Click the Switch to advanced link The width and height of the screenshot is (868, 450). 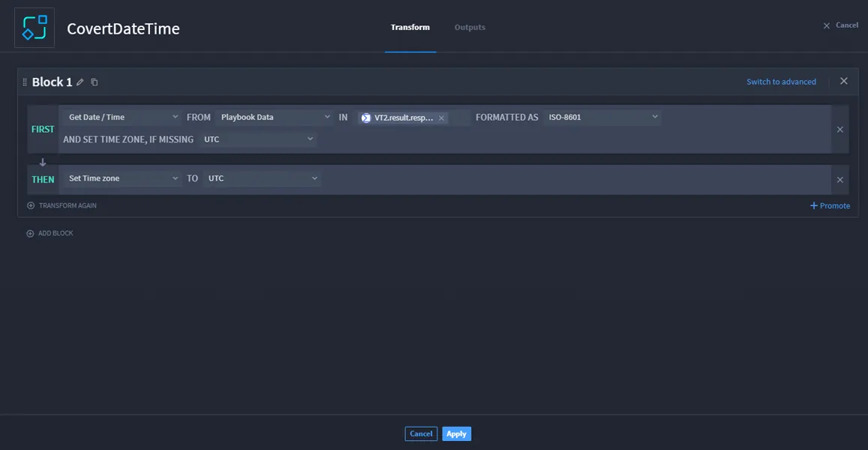[x=781, y=81]
